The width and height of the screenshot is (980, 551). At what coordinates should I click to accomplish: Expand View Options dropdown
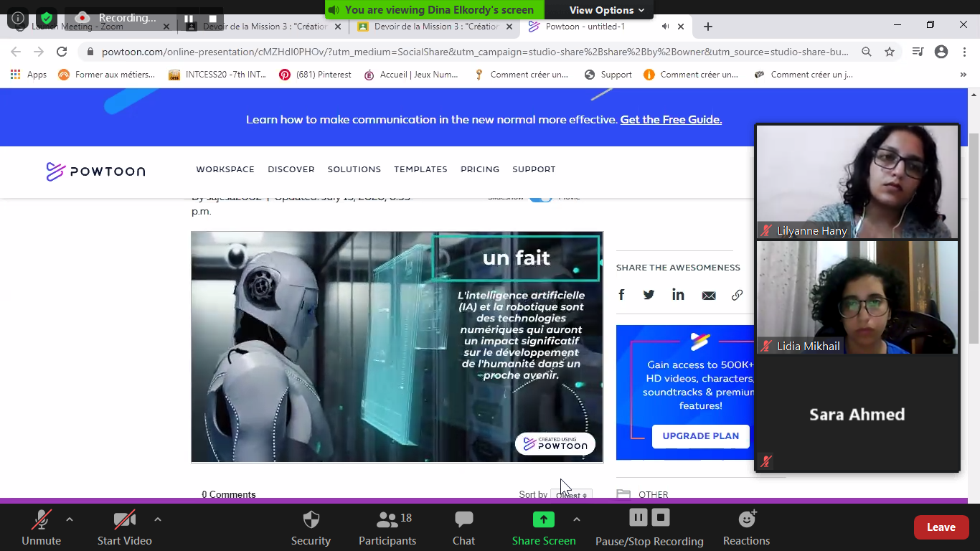click(606, 10)
